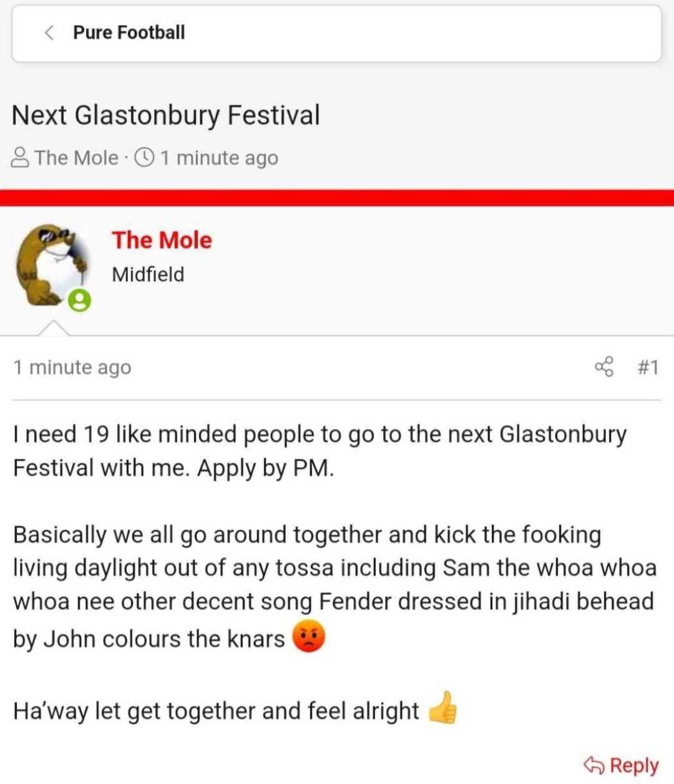Click the person icon beside thread author
This screenshot has width=674, height=784.
[x=20, y=158]
